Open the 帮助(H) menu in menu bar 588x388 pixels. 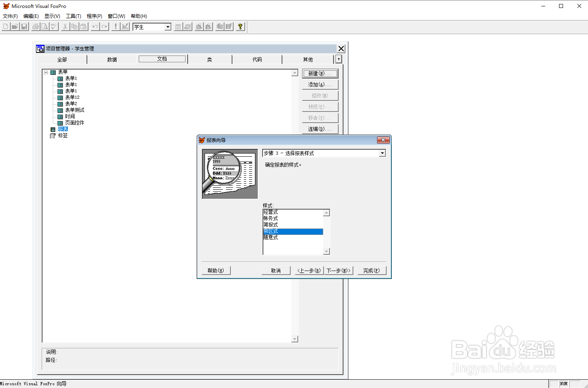point(139,16)
